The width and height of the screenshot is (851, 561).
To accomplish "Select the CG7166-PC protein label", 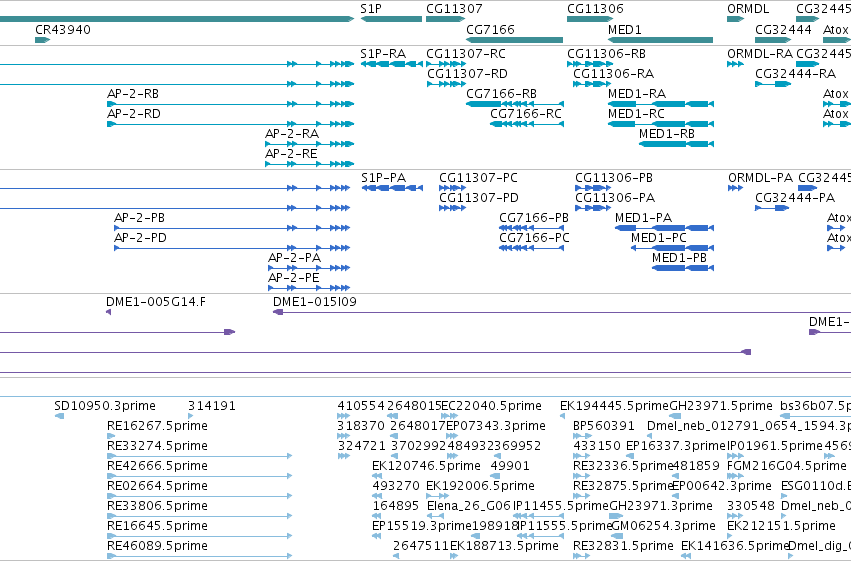I will 535,238.
